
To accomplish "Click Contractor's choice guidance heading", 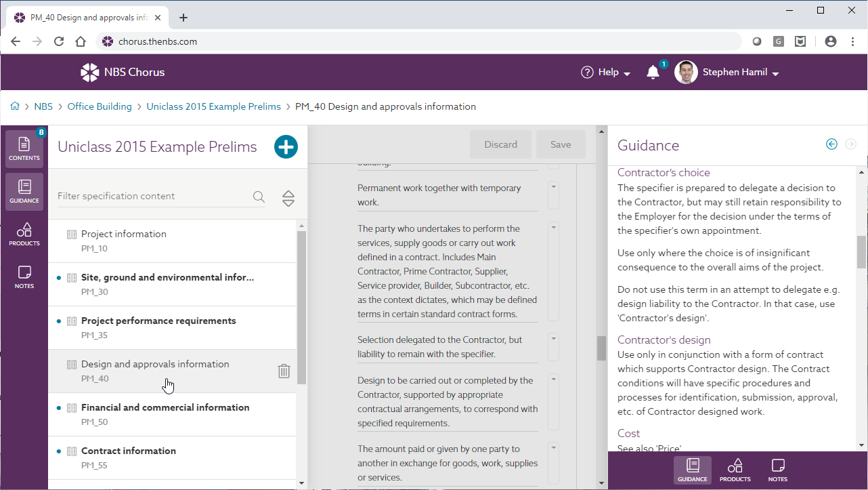I will (664, 173).
